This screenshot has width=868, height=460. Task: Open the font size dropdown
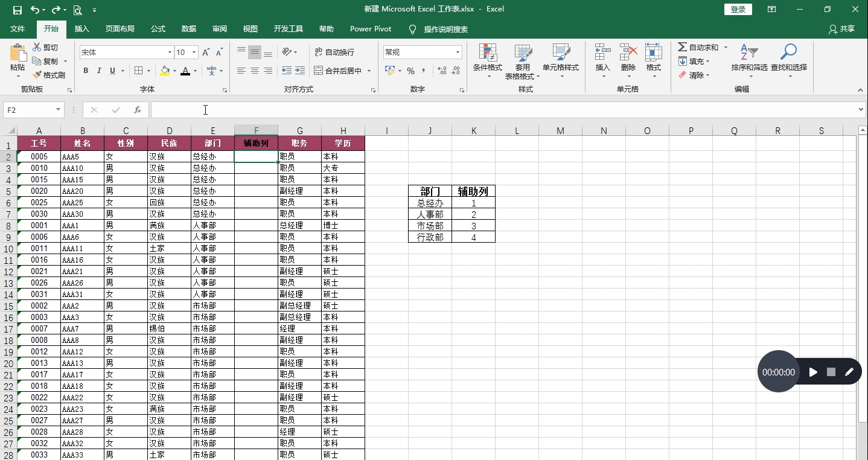pyautogui.click(x=194, y=53)
